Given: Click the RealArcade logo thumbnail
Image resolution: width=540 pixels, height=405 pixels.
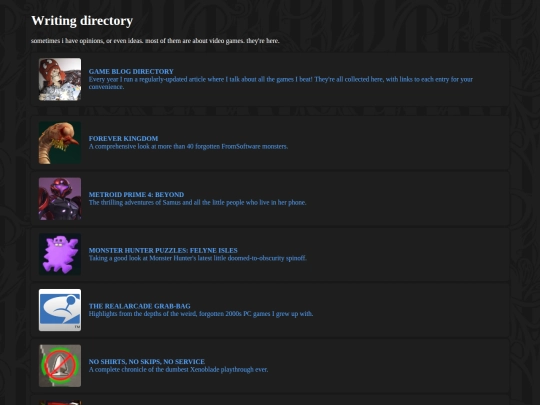Looking at the screenshot, I should (60, 310).
